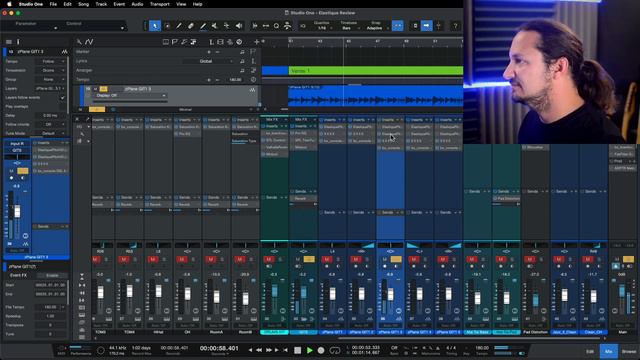
Task: Open the File menu
Action: point(53,4)
